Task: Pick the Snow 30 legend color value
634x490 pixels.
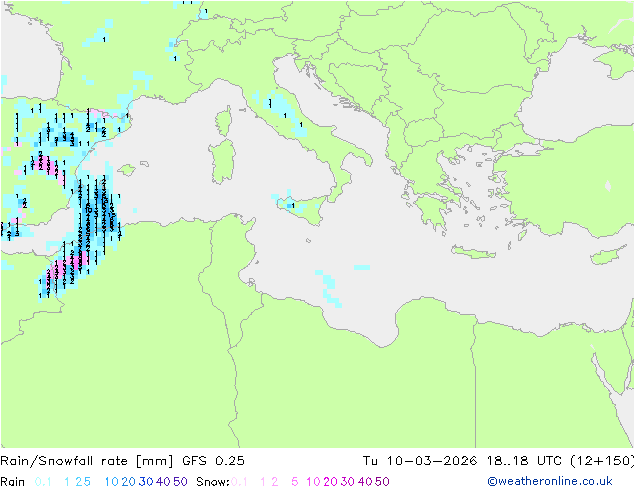Action: coord(348,482)
